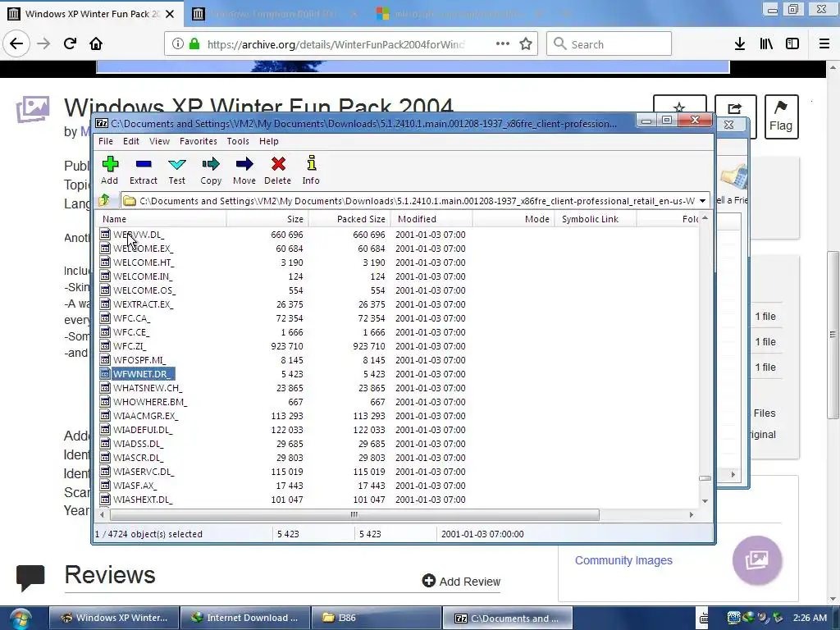The height and width of the screenshot is (630, 840).
Task: Click the purple Community Images floating icon
Action: click(x=757, y=559)
